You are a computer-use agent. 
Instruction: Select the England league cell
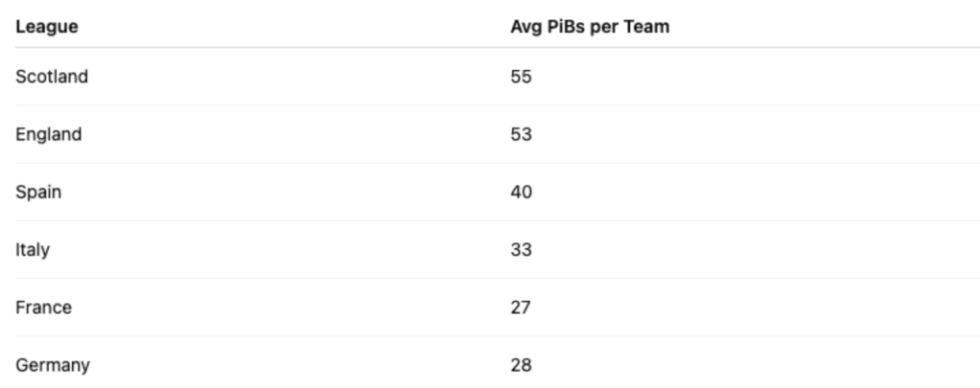(x=48, y=135)
